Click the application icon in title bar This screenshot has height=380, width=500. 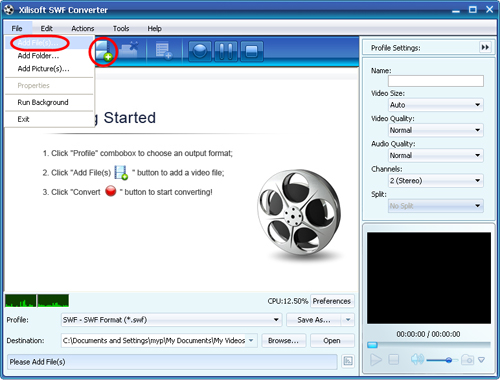tap(9, 10)
